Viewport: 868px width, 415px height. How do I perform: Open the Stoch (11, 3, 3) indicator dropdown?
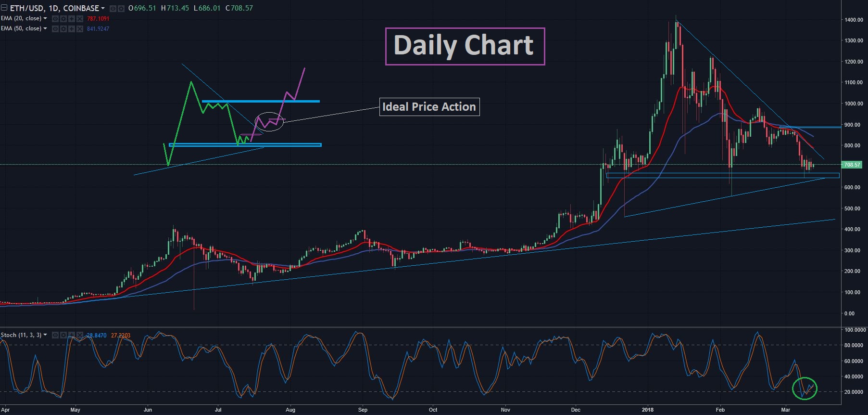45,335
